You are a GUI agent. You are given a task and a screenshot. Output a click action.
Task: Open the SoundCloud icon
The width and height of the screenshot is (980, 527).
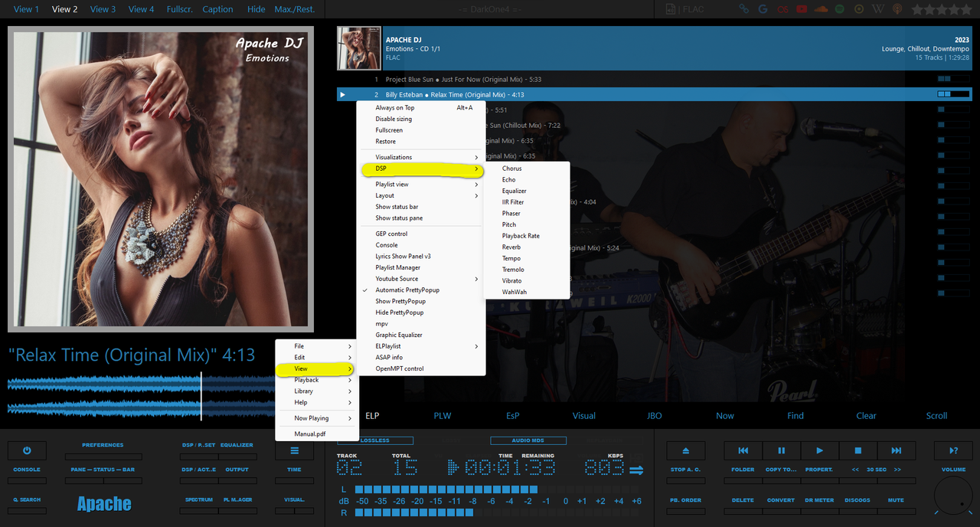pyautogui.click(x=821, y=9)
